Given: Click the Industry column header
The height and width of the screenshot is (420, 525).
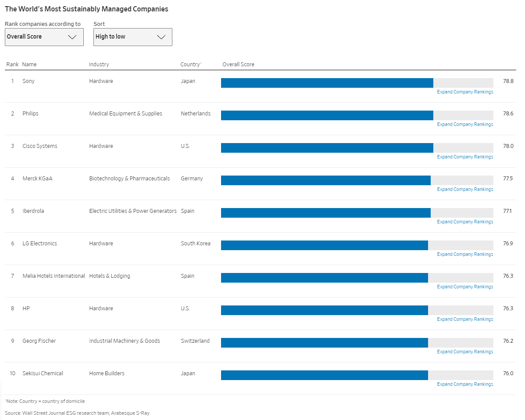Looking at the screenshot, I should (x=99, y=65).
